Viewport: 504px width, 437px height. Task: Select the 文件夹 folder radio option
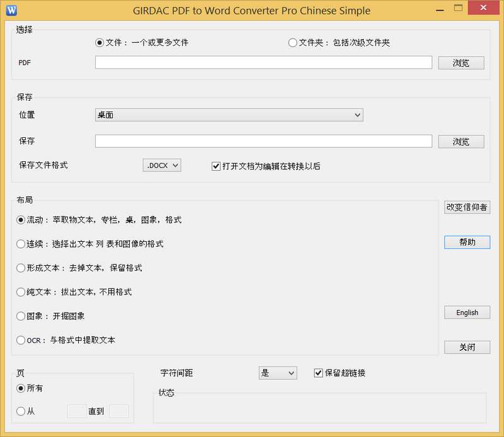[293, 43]
